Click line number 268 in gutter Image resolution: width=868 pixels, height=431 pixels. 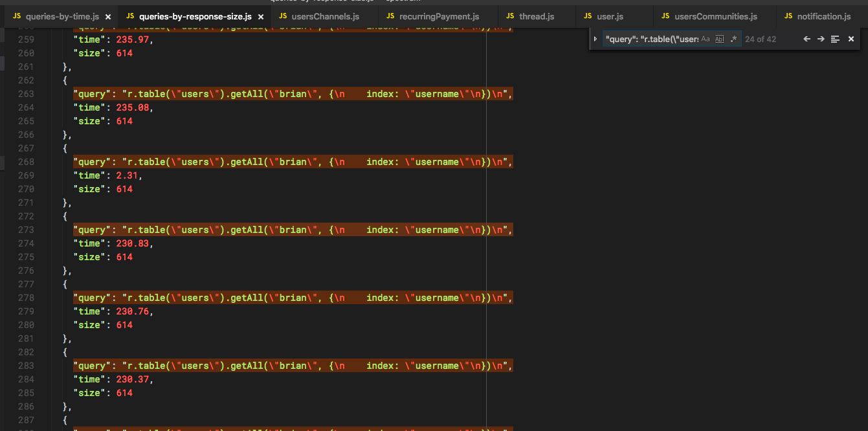(x=27, y=162)
